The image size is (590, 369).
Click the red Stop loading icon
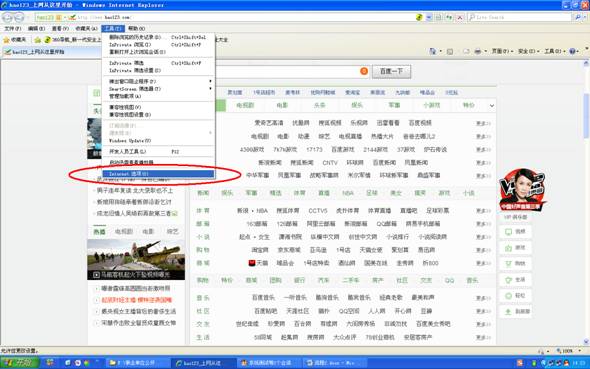click(459, 17)
